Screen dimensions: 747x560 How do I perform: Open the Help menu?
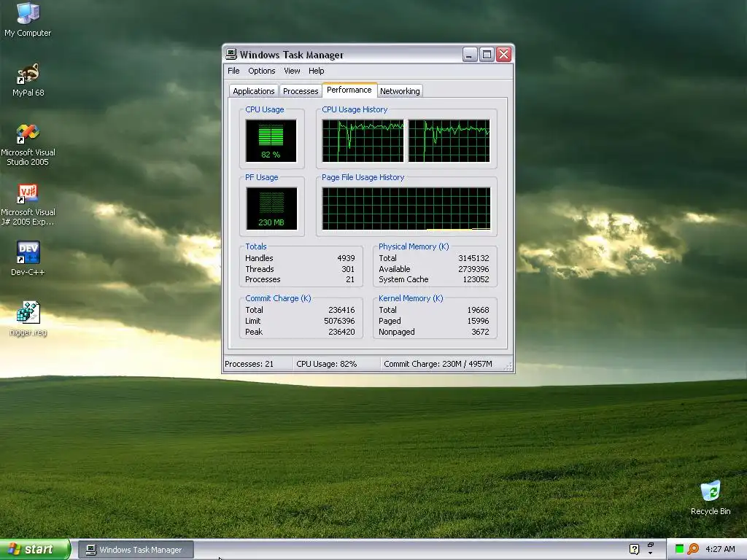[317, 71]
